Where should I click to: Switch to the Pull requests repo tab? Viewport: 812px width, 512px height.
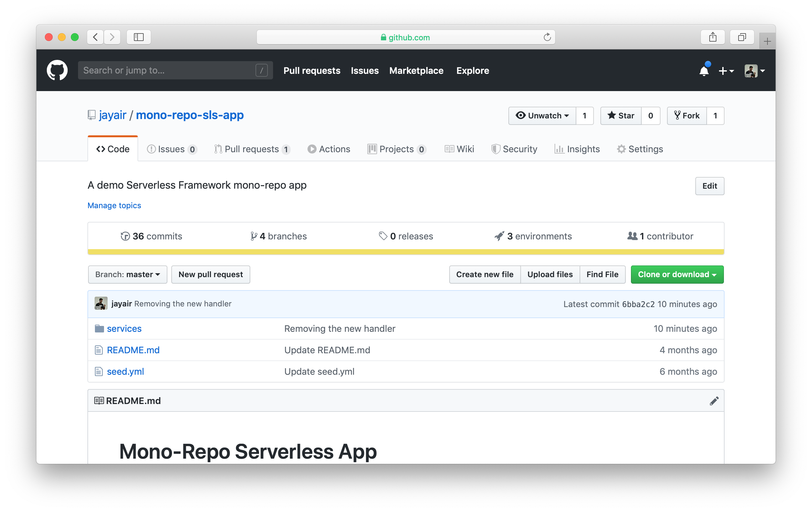[252, 149]
